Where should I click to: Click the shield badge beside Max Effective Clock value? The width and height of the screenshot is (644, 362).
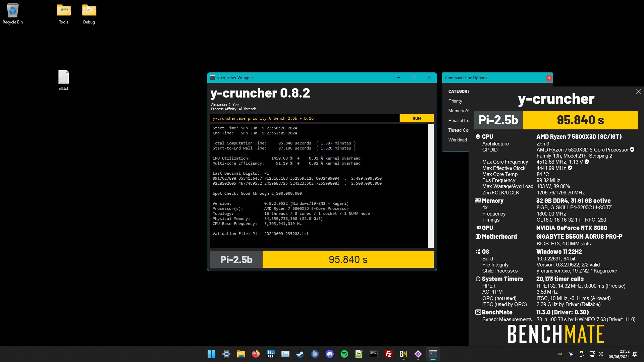pos(570,168)
